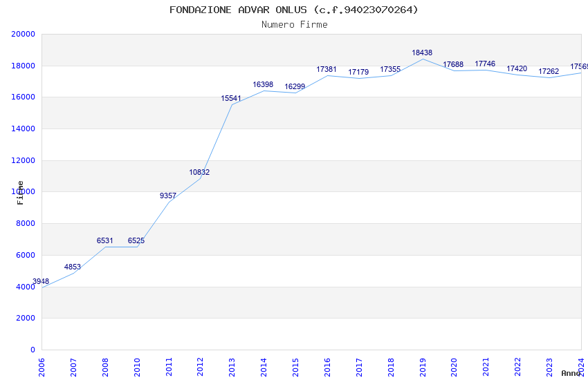This screenshot has height=380, width=588.
Task: Select the data label 17179
Action: pos(358,73)
